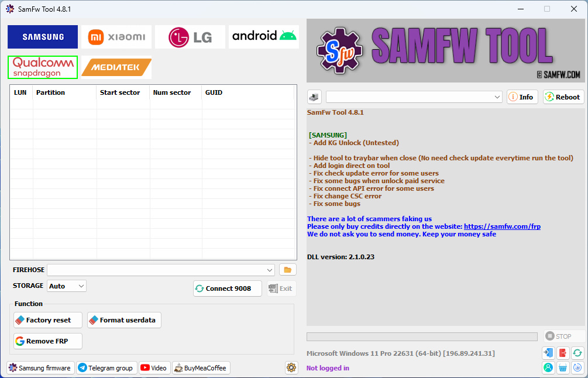
Task: Click the 'Not logged in' status text
Action: coord(328,368)
